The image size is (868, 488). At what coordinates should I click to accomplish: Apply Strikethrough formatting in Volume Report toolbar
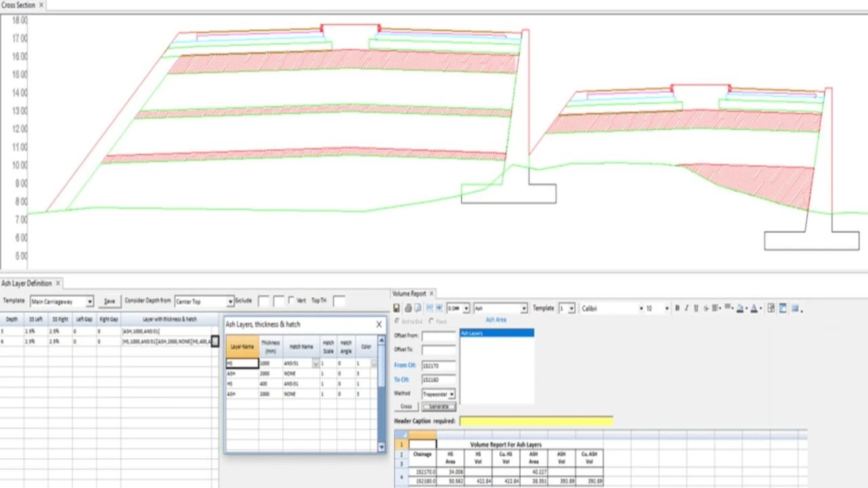pyautogui.click(x=705, y=308)
